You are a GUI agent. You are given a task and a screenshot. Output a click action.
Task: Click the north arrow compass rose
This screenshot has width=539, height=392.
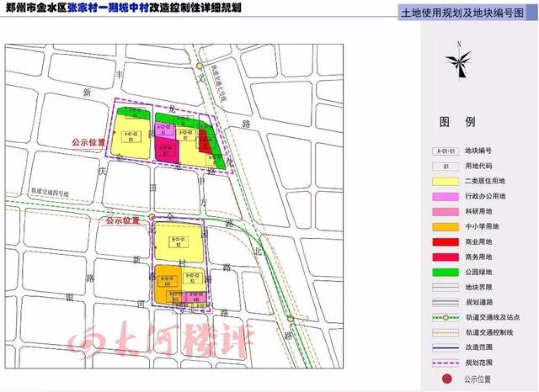click(x=459, y=65)
